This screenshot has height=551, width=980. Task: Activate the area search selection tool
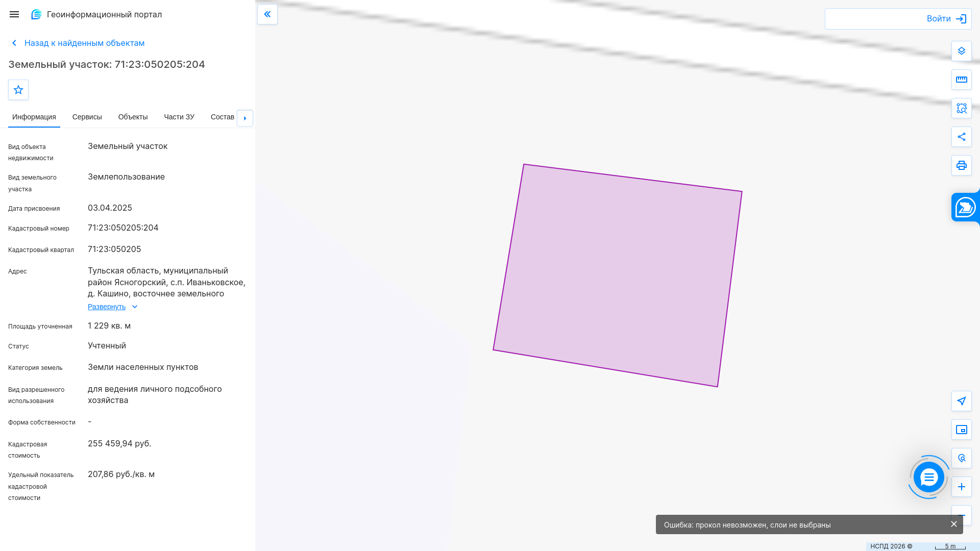962,108
